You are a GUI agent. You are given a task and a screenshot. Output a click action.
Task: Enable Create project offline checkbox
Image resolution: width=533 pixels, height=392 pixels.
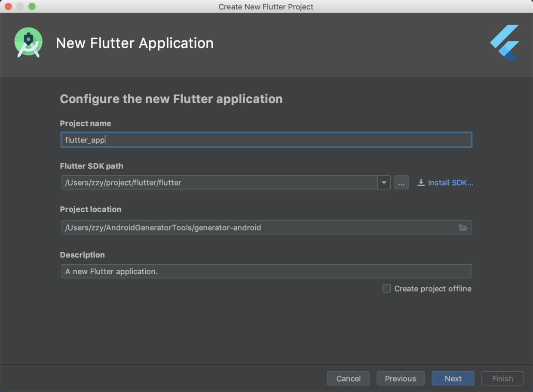click(387, 288)
